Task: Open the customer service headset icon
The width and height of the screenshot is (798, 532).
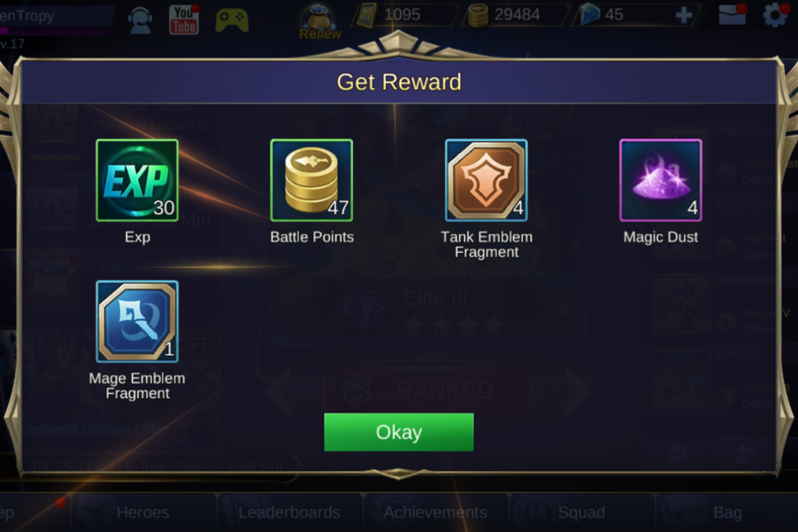Action: point(140,20)
